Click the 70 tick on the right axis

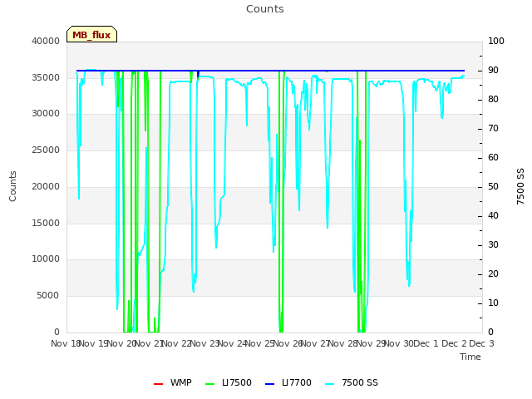(x=493, y=129)
